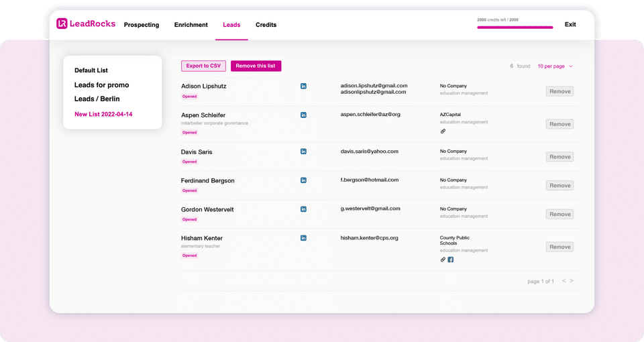This screenshot has width=644, height=342.
Task: Open Aspen Schleifer's LinkedIn profile icon
Action: tap(303, 115)
